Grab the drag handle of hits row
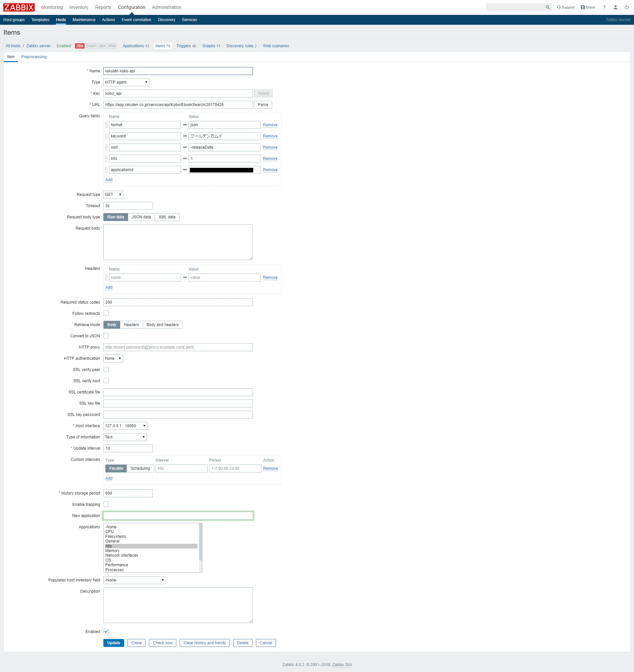 pos(106,158)
